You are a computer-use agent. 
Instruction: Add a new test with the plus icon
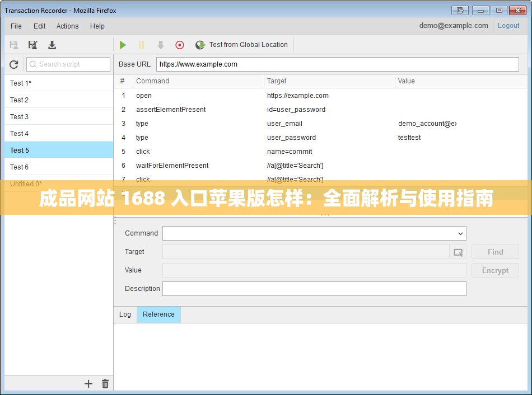88,384
